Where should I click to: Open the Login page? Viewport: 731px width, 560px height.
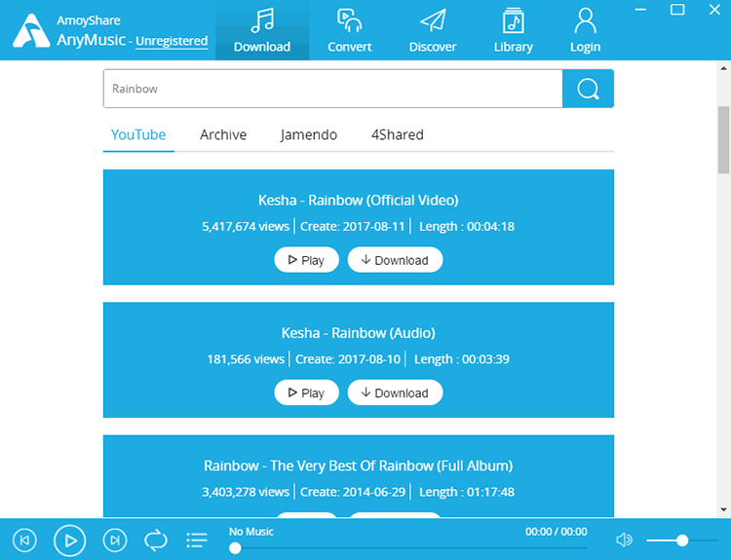click(x=585, y=30)
